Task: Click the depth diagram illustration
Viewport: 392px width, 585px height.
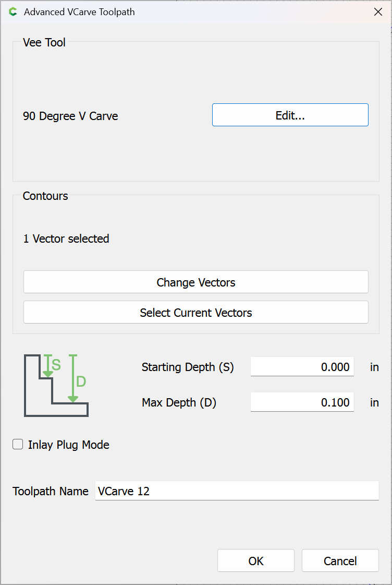Action: [x=56, y=386]
